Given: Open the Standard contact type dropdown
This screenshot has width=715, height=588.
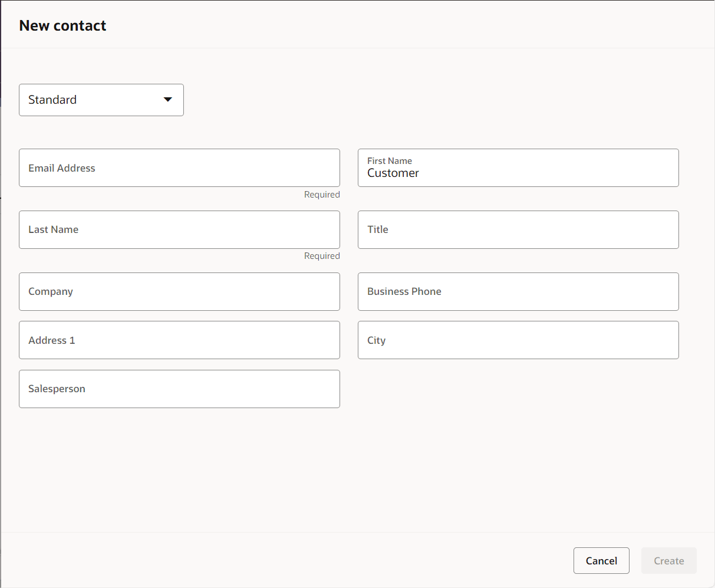Looking at the screenshot, I should point(101,100).
